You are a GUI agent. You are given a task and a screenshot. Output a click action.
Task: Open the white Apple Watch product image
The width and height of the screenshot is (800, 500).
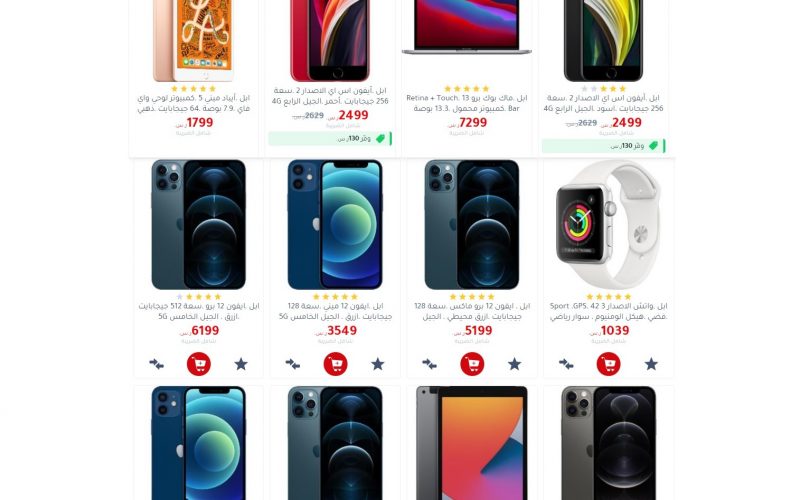[608, 224]
